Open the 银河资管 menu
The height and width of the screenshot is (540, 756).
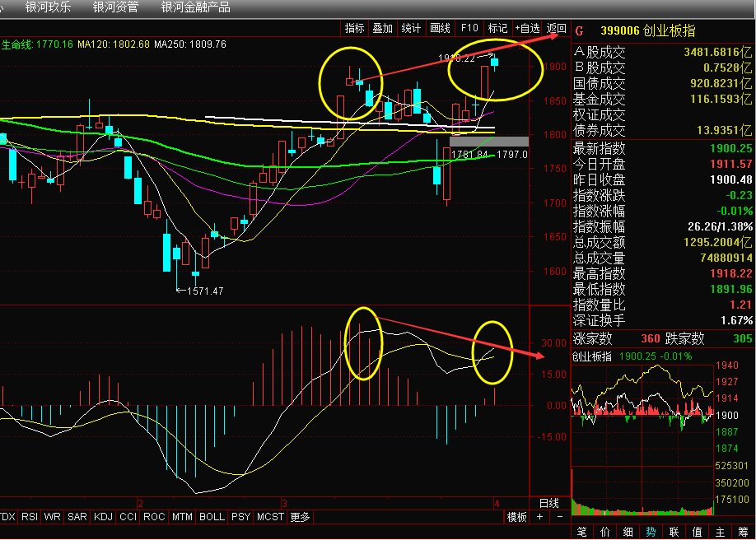click(115, 7)
